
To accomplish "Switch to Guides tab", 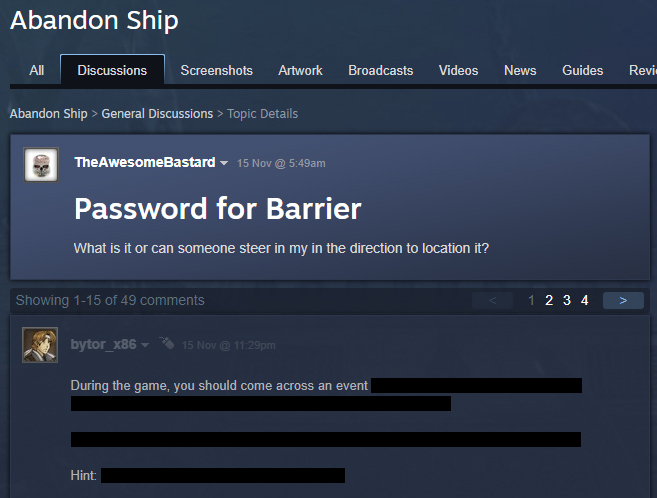I will 582,70.
